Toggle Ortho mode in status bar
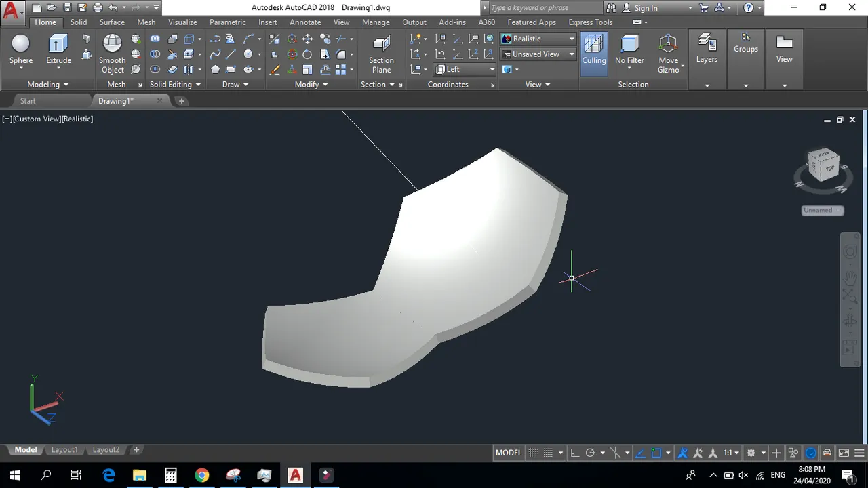 575,453
